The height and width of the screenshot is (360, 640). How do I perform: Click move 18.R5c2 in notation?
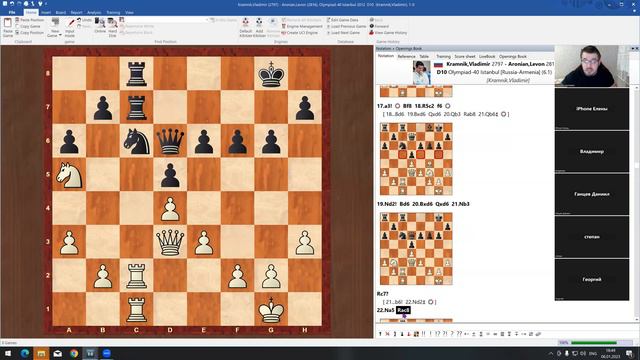424,106
